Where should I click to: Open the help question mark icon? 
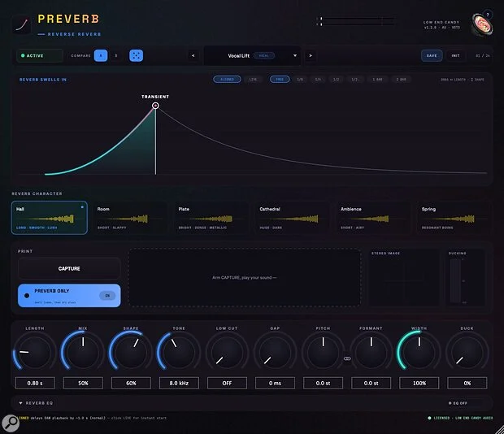tap(488, 15)
